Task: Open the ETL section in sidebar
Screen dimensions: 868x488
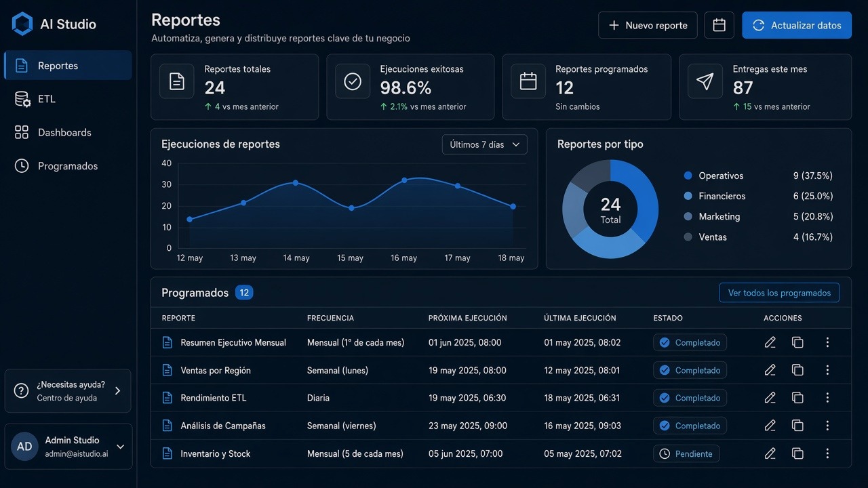Action: pos(68,99)
